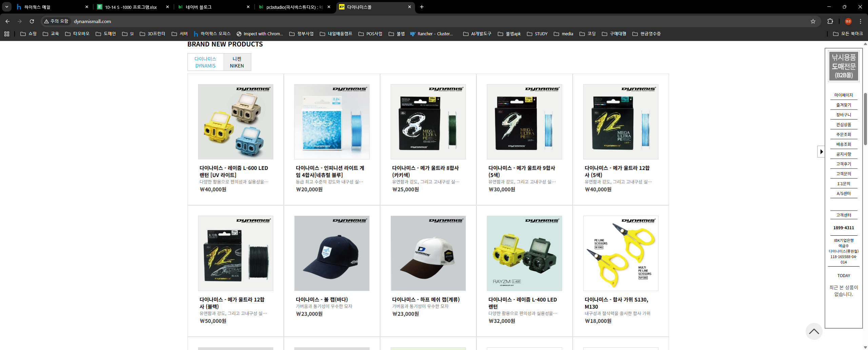Click the browser back arrow
Screen dimensions: 868x350
point(7,21)
